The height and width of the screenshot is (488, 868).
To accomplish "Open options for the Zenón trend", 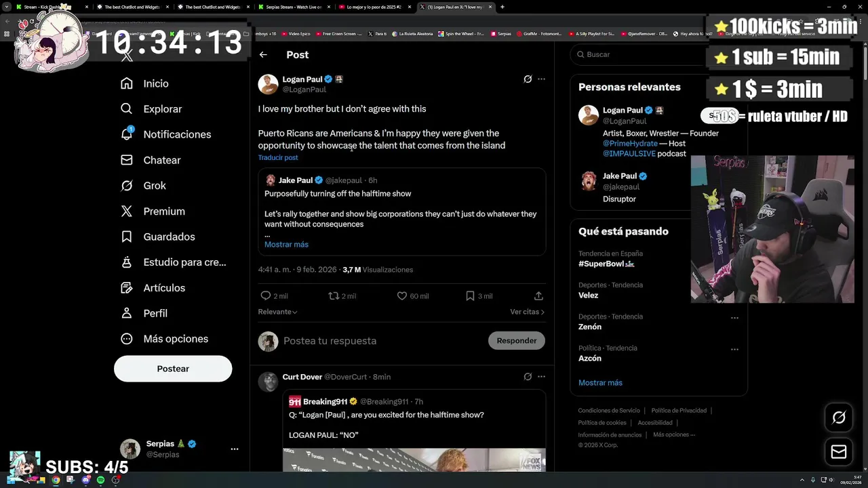I will 734,318.
